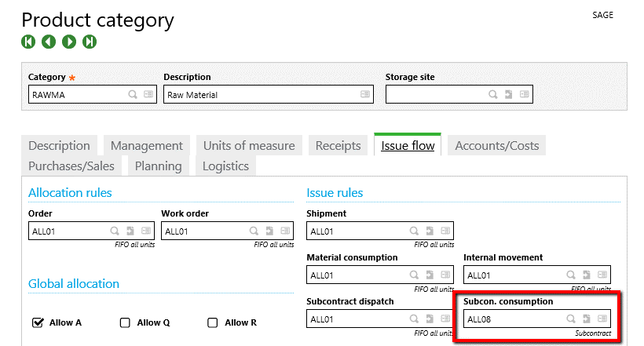
Task: Switch to the Planning tab
Action: 158,166
